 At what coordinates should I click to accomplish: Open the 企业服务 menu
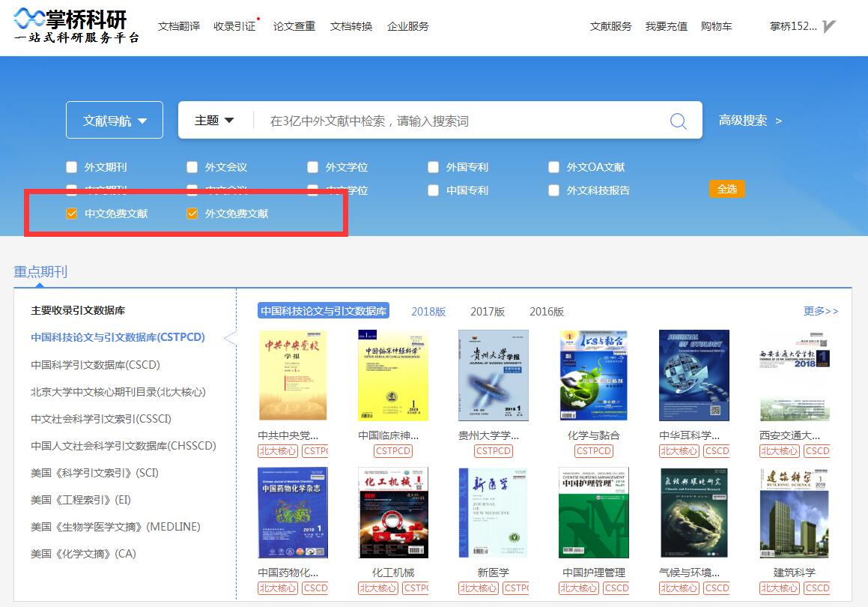pos(408,26)
